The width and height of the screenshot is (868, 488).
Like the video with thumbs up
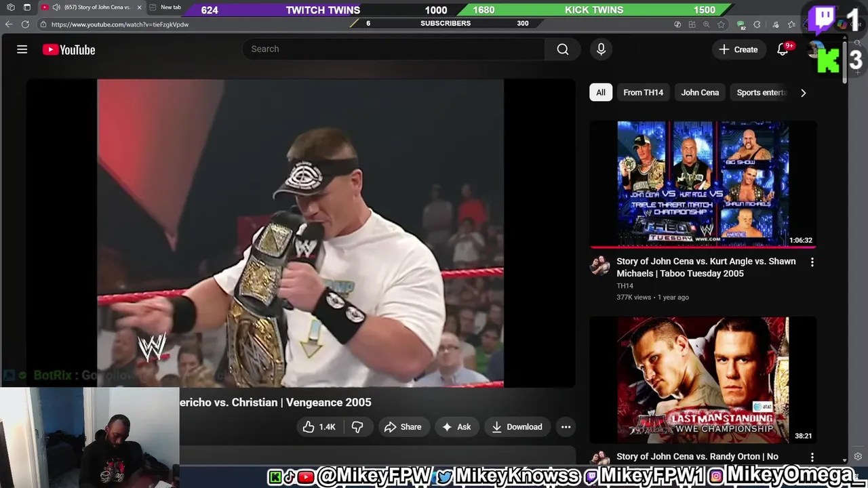coord(319,427)
